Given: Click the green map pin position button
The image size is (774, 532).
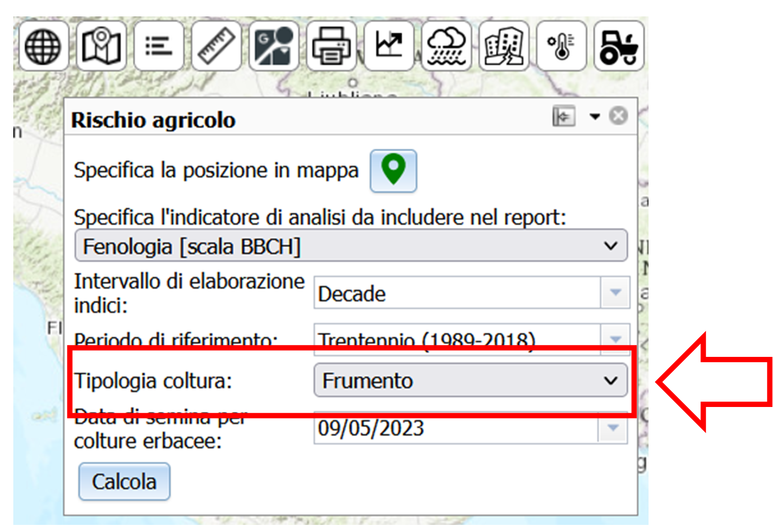Looking at the screenshot, I should coord(394,171).
